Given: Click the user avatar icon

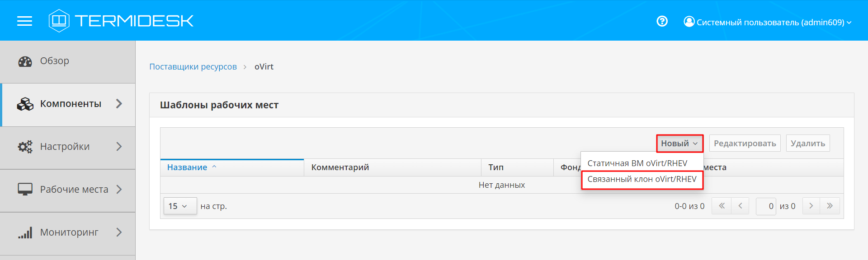Looking at the screenshot, I should point(689,21).
